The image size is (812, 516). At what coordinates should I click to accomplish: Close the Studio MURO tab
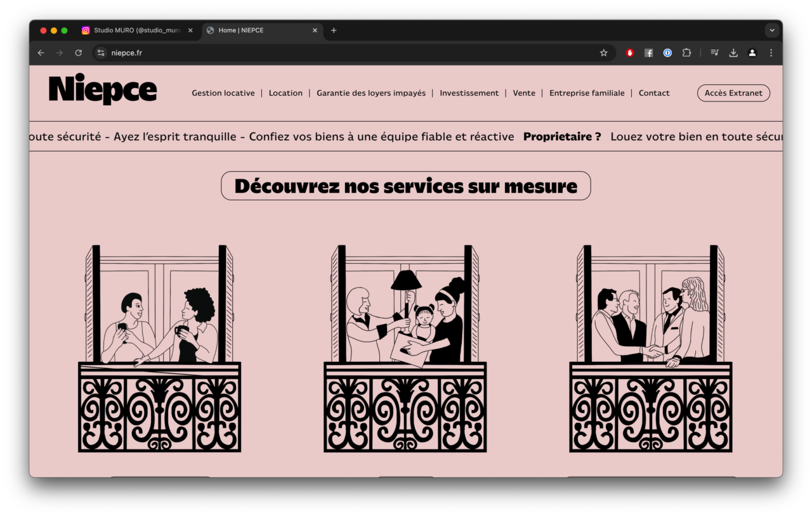(x=190, y=30)
